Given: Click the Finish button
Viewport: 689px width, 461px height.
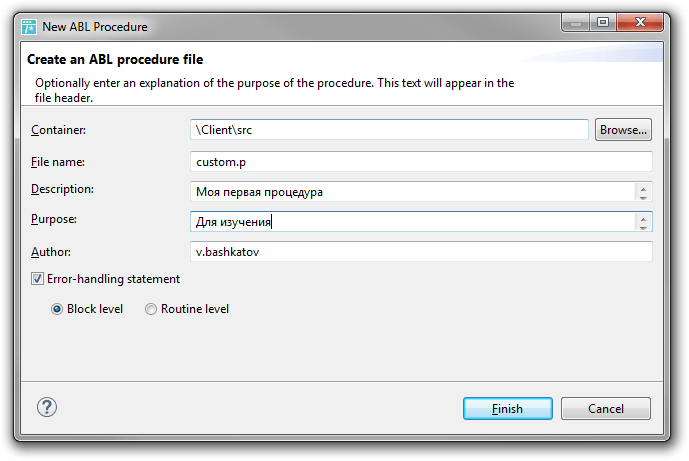Looking at the screenshot, I should 508,409.
